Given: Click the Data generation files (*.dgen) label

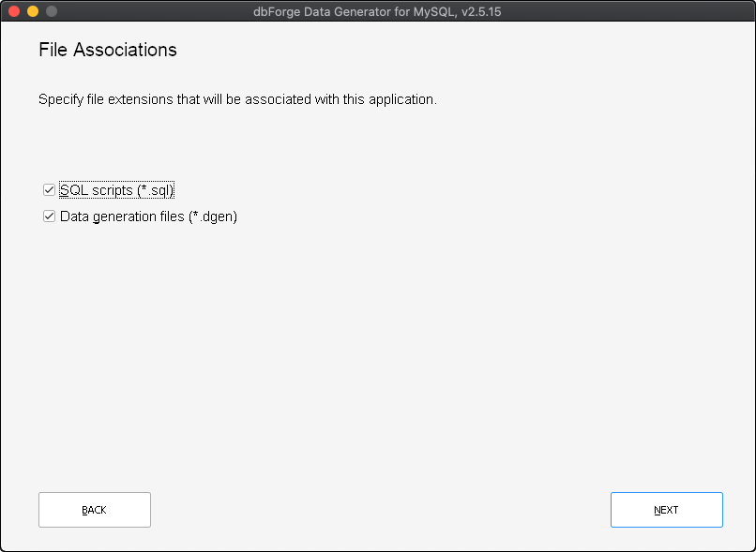Looking at the screenshot, I should point(148,216).
